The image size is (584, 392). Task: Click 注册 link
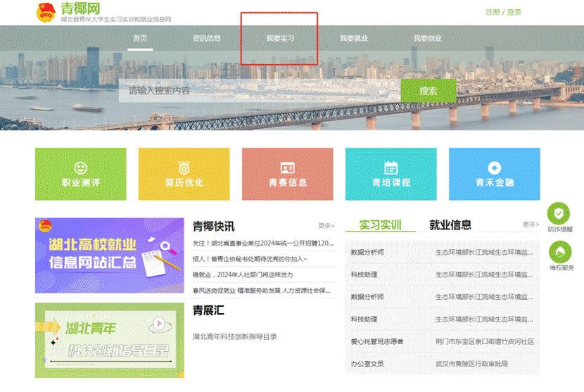(493, 12)
